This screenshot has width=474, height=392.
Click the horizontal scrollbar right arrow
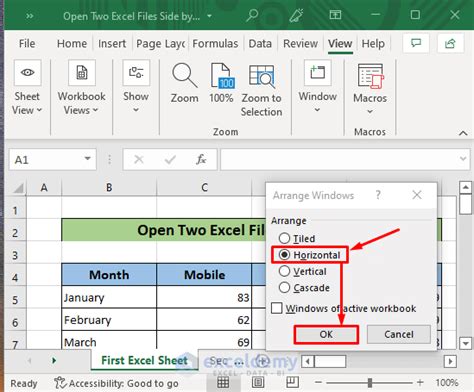(x=450, y=361)
